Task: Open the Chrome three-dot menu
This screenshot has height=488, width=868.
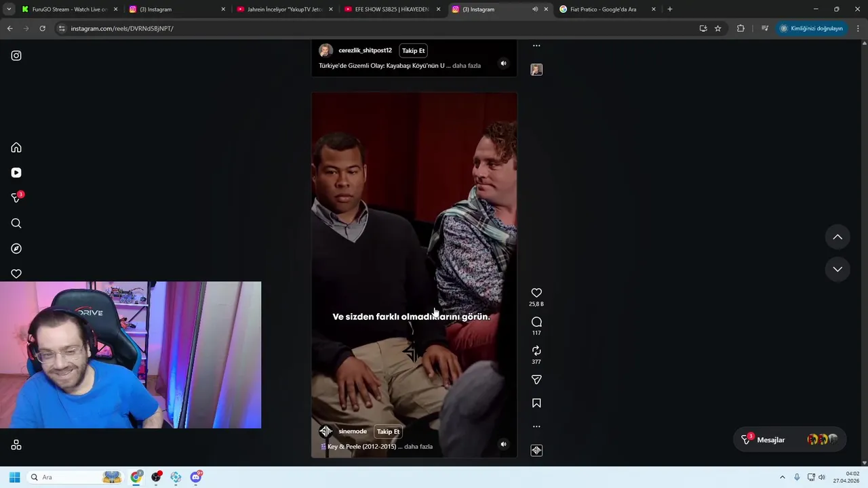Action: coord(859,28)
